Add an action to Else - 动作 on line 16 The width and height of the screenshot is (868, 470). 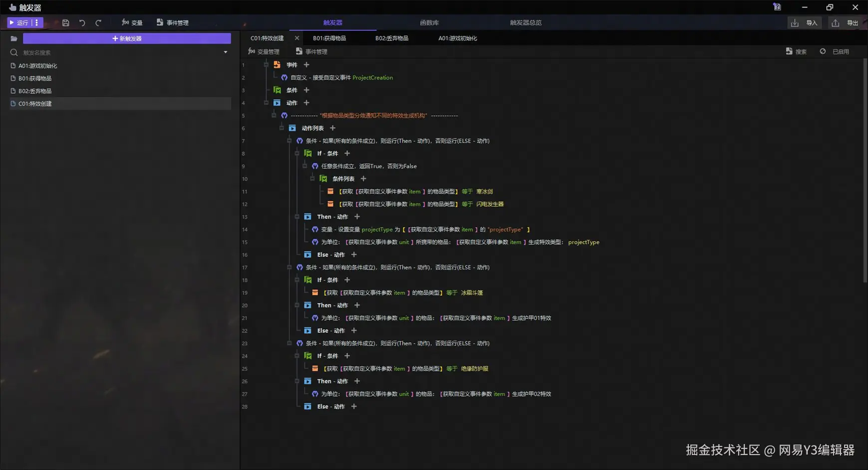click(x=354, y=254)
